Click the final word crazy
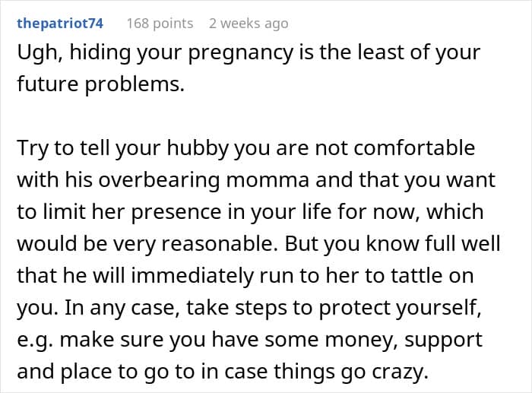Image resolution: width=532 pixels, height=393 pixels. click(401, 372)
